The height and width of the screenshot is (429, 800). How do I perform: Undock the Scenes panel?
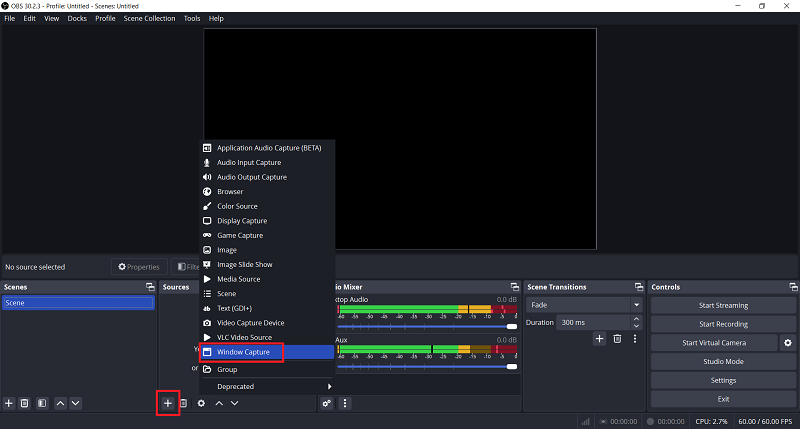150,287
